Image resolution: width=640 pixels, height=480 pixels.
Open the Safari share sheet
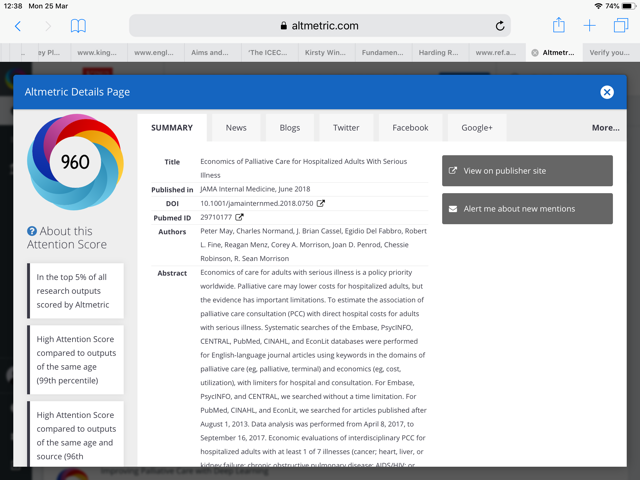(x=558, y=25)
